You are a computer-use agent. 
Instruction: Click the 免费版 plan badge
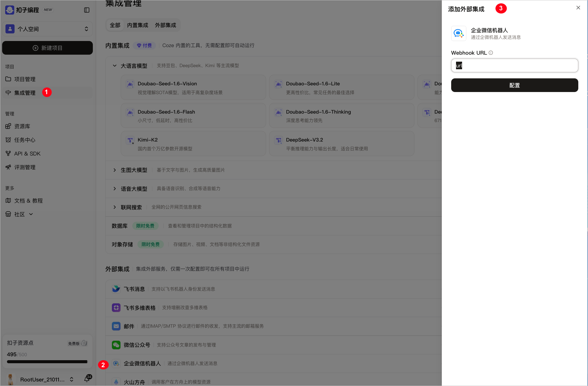pyautogui.click(x=77, y=343)
